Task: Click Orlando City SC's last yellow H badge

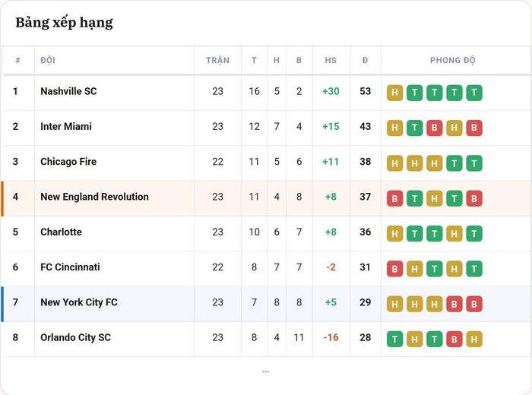Action: [x=474, y=339]
